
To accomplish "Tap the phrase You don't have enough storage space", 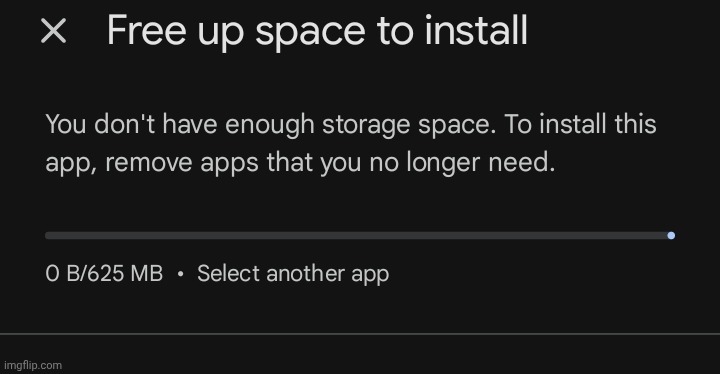I will [271, 125].
